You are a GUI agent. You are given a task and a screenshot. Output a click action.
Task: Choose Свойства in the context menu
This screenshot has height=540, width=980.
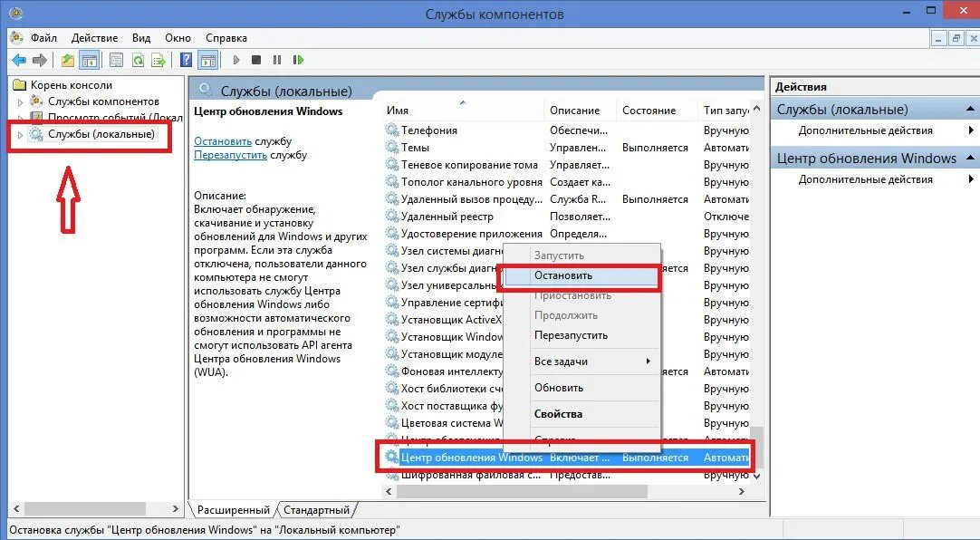point(581,414)
